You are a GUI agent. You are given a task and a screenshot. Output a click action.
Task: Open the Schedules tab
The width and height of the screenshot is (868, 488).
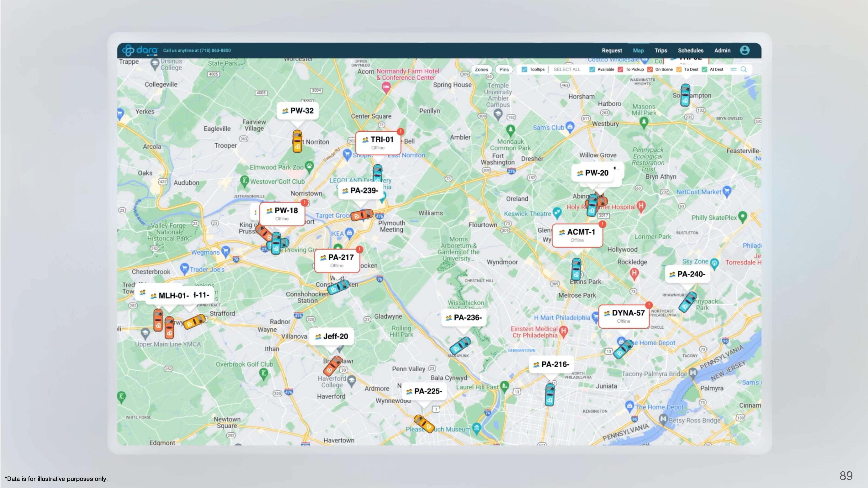(x=690, y=51)
